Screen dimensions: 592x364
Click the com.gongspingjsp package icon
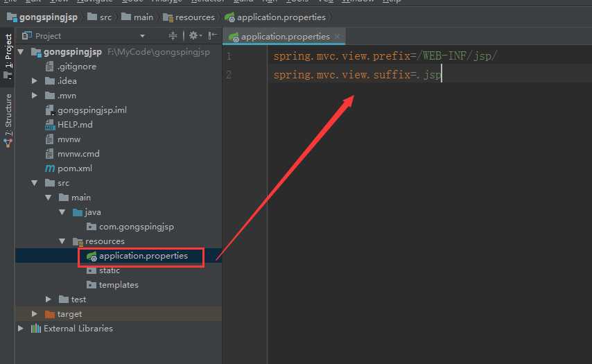click(x=92, y=227)
